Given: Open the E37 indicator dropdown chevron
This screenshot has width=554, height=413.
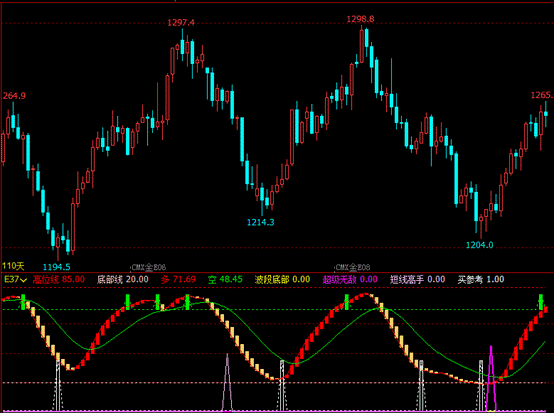Looking at the screenshot, I should [24, 280].
